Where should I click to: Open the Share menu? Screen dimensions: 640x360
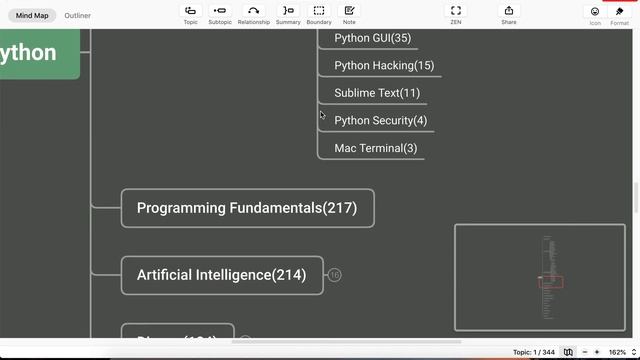(509, 15)
